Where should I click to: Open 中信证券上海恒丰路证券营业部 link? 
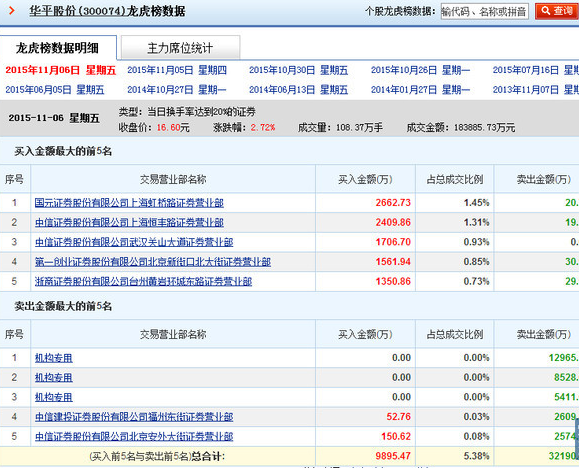coord(129,222)
